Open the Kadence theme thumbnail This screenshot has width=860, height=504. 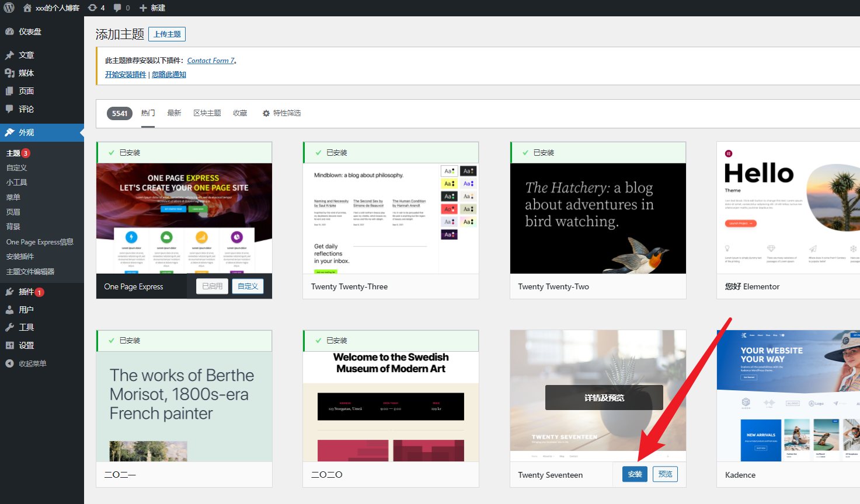(x=788, y=396)
